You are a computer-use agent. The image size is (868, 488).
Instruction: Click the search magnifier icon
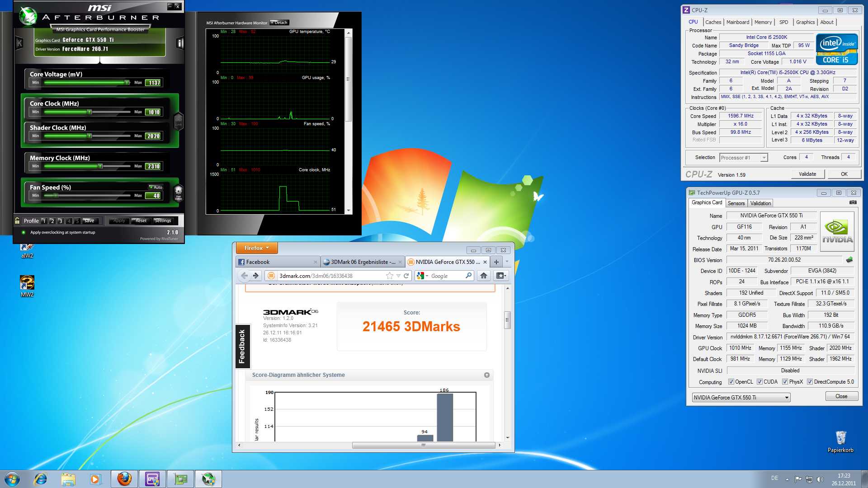pos(468,276)
